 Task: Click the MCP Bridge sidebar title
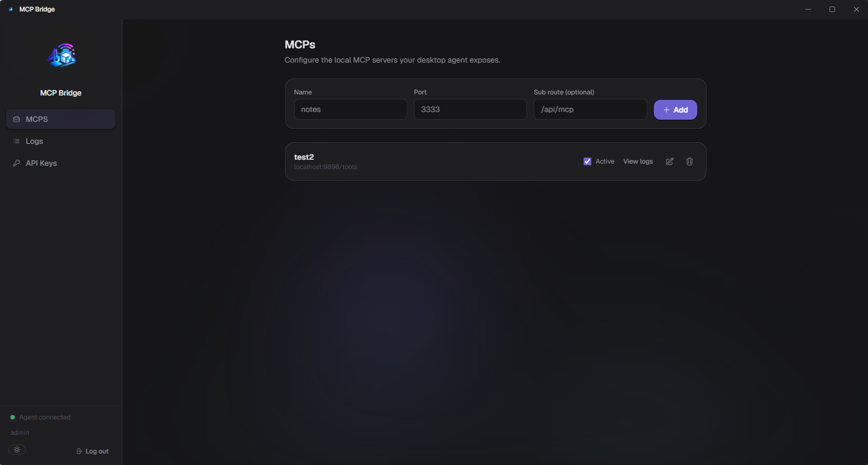[61, 93]
